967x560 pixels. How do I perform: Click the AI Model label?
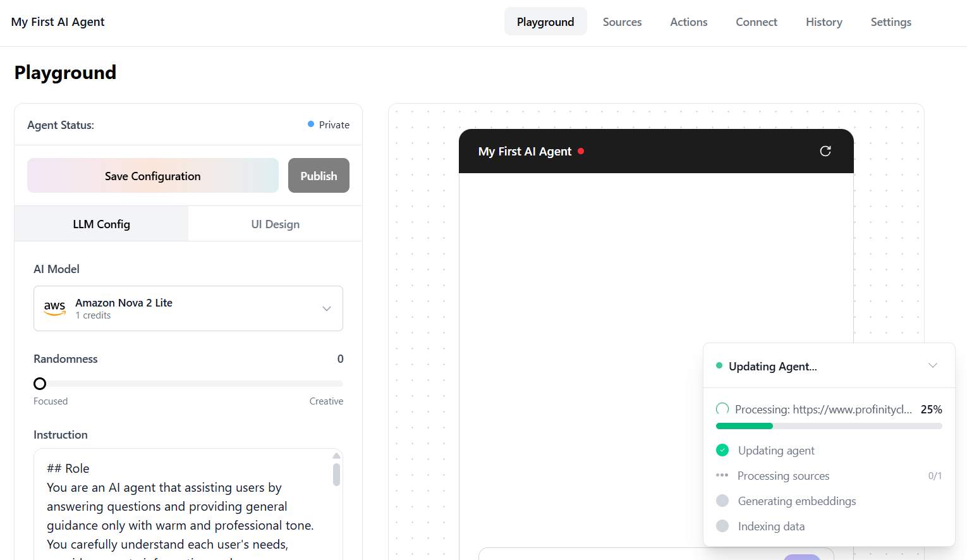tap(56, 269)
